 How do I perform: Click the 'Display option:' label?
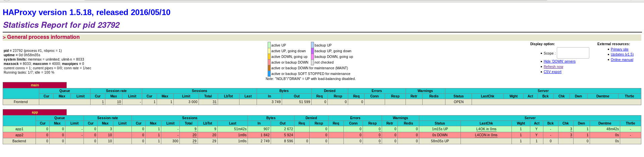(542, 44)
